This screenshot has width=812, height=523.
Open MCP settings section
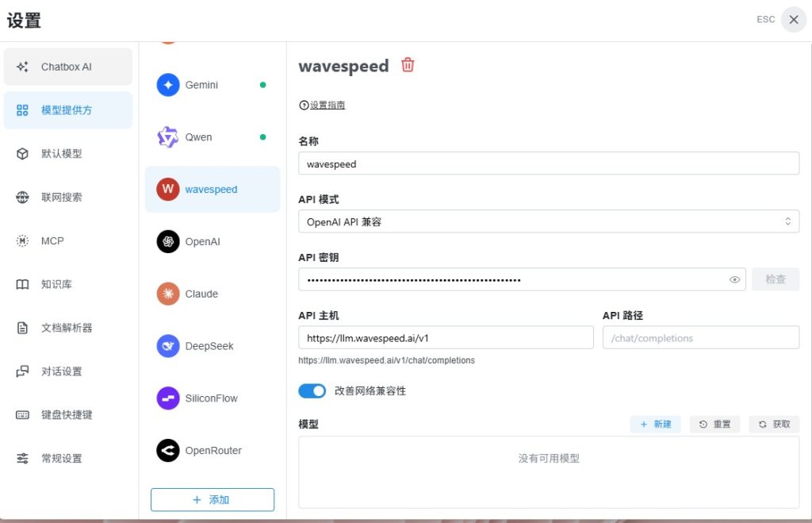click(x=68, y=241)
